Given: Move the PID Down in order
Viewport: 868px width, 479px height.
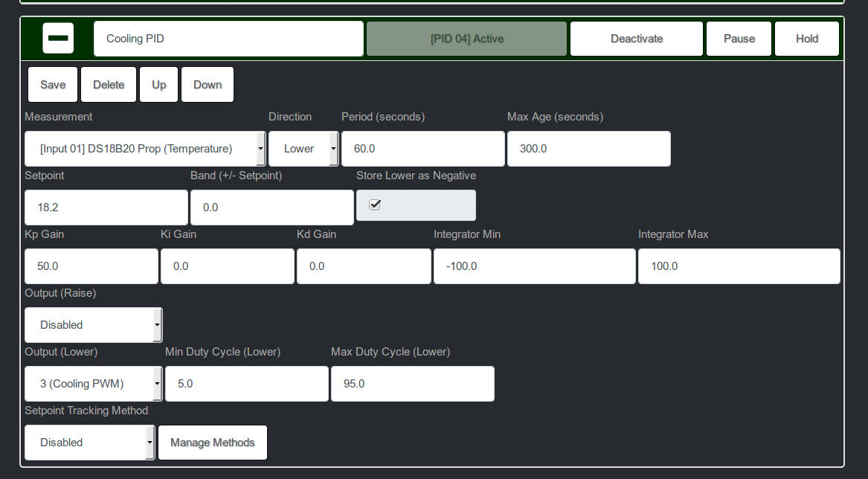Looking at the screenshot, I should click(x=208, y=85).
